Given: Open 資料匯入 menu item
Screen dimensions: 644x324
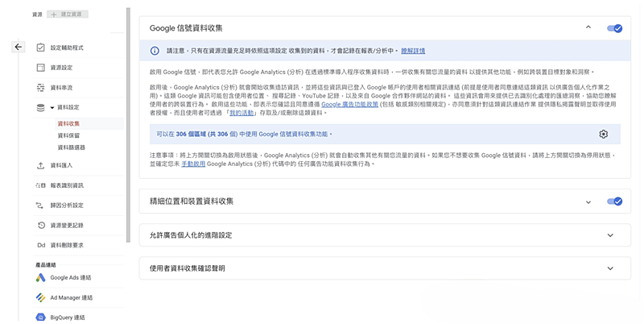Looking at the screenshot, I should (x=61, y=165).
